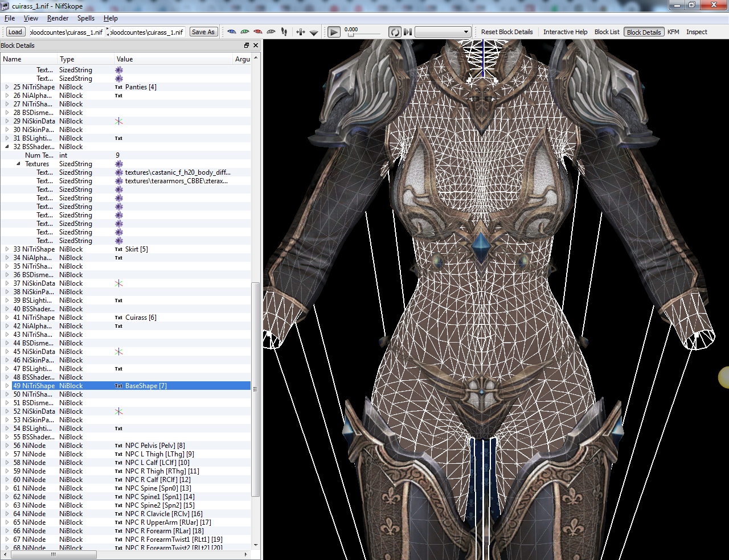
Task: Close the Block Details panel
Action: (256, 46)
